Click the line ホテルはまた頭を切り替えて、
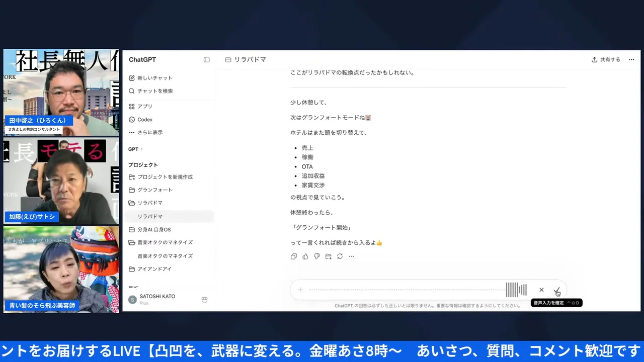Image resolution: width=644 pixels, height=362 pixels. click(329, 133)
